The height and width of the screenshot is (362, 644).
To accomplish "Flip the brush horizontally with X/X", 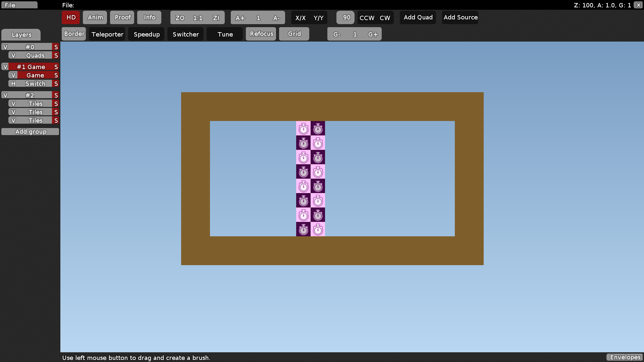I will (300, 18).
